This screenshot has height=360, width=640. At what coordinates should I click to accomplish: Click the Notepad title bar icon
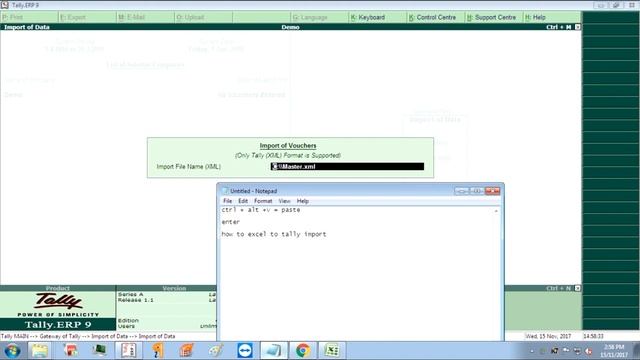225,191
